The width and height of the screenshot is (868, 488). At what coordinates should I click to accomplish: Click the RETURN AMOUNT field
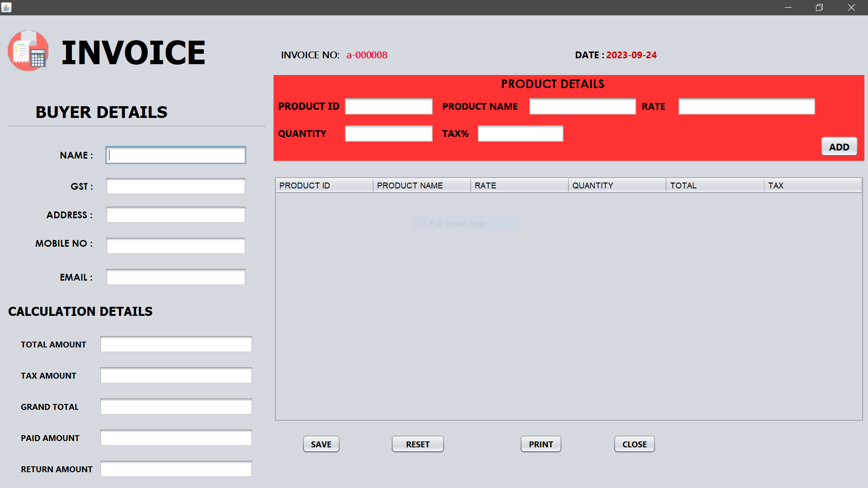click(x=176, y=469)
